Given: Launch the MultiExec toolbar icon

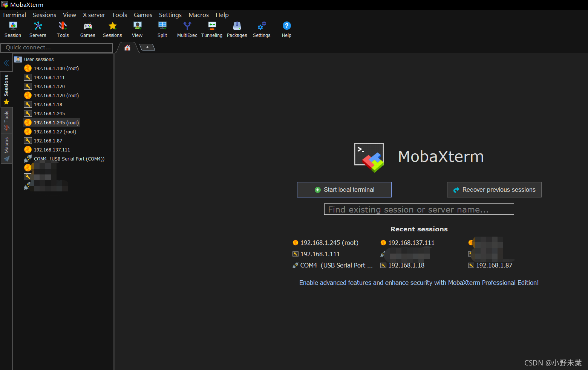Looking at the screenshot, I should [x=187, y=29].
